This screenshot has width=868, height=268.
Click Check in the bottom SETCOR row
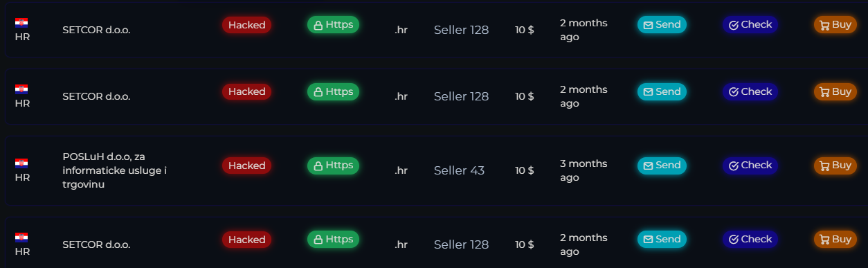[x=750, y=240]
